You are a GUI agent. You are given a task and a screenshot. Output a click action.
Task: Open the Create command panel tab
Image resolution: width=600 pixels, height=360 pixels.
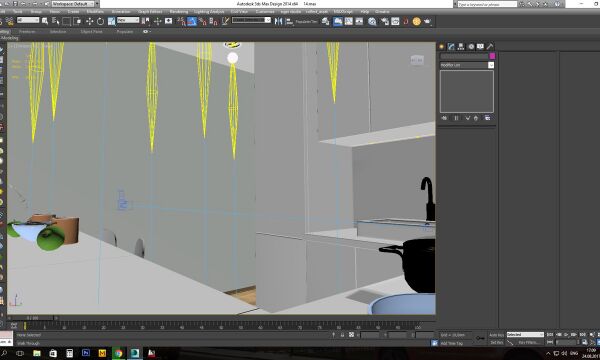[442, 46]
